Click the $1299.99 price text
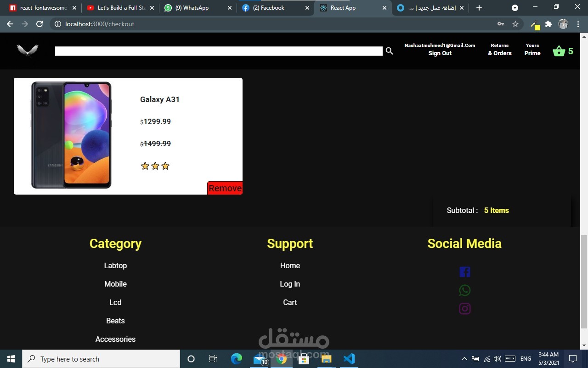This screenshot has height=368, width=588. point(156,121)
